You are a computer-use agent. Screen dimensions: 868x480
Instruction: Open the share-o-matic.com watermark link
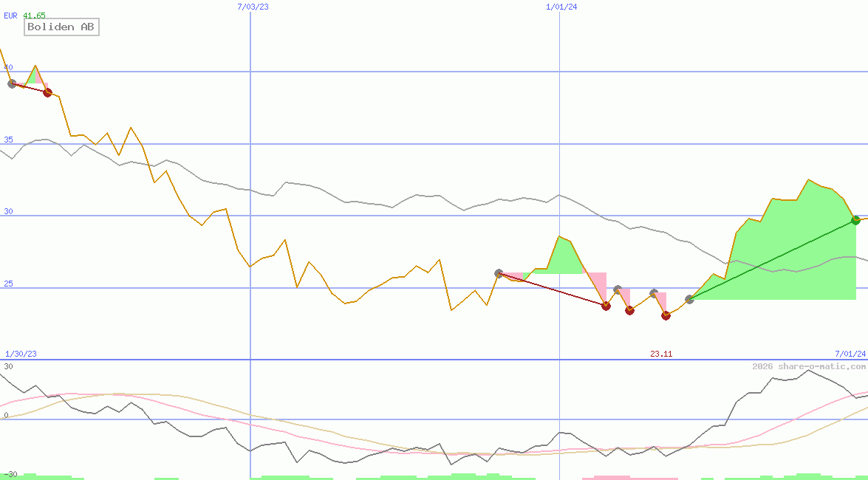click(808, 366)
